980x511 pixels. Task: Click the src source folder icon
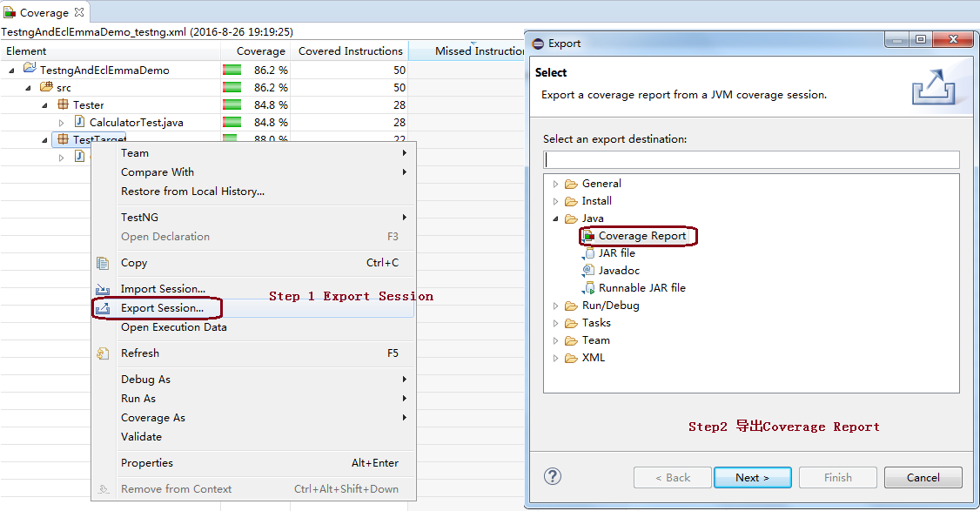[x=46, y=86]
